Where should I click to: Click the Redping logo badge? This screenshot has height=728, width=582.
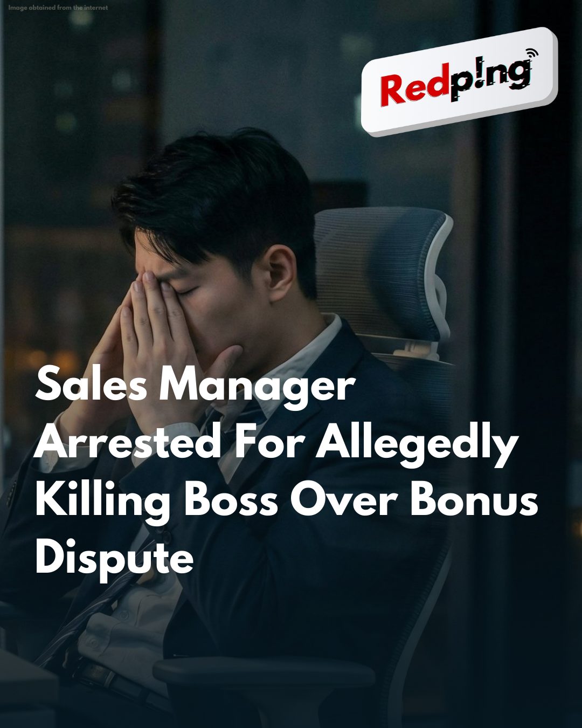pyautogui.click(x=459, y=81)
